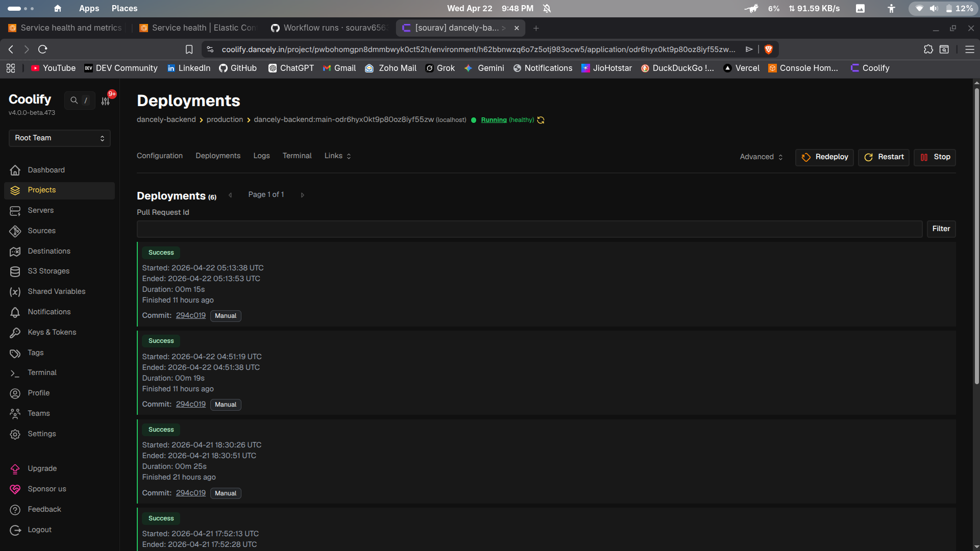Open Shared Variables in sidebar

click(56, 291)
